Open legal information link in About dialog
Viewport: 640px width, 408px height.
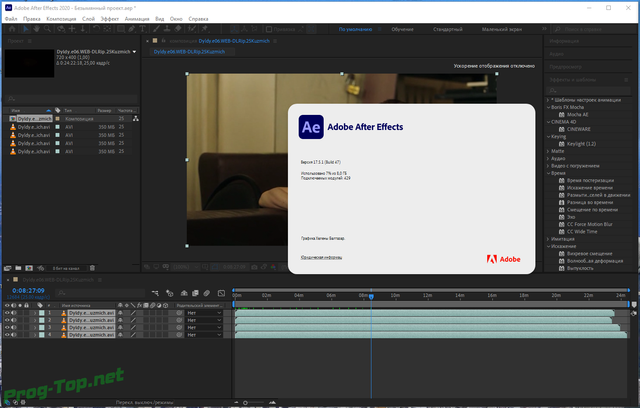click(321, 257)
